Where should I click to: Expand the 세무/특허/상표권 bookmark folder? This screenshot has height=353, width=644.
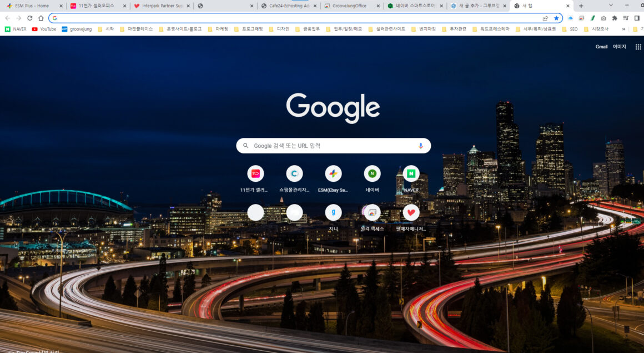coord(536,29)
